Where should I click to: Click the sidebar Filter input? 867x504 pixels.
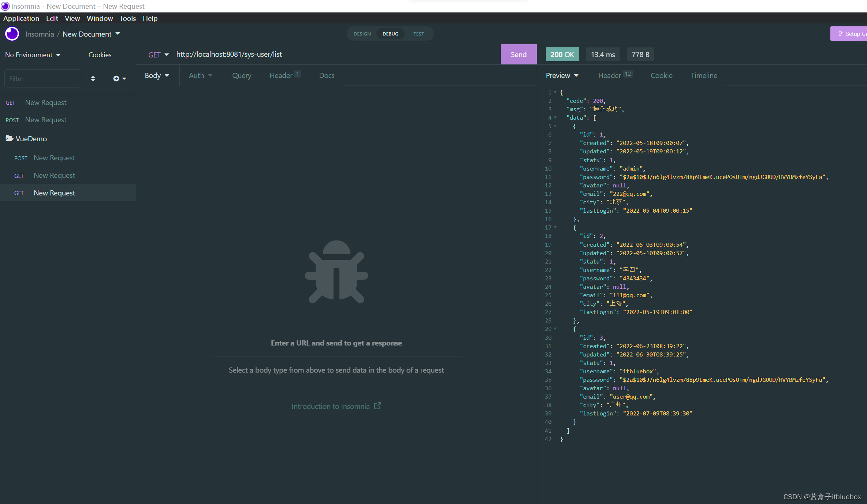click(x=42, y=78)
